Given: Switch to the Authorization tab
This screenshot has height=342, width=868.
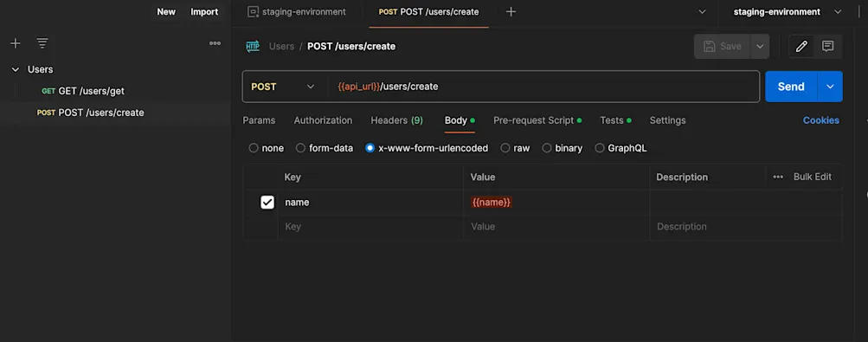Looking at the screenshot, I should tap(323, 120).
